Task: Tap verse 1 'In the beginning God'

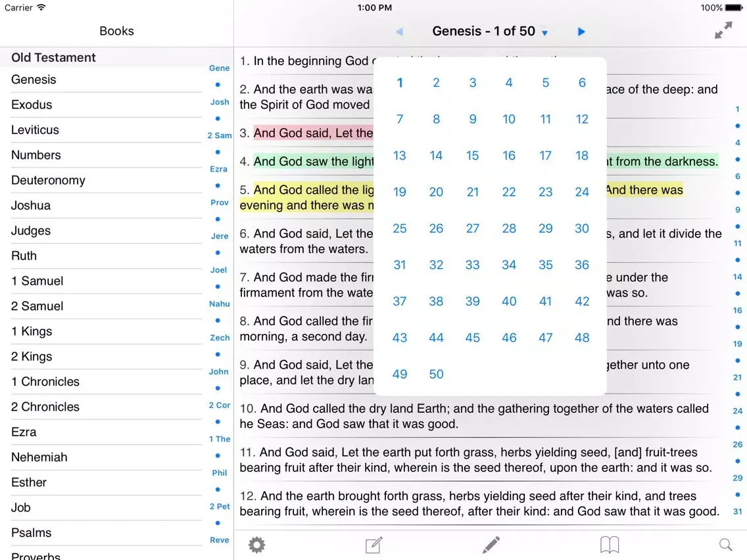Action: (306, 61)
